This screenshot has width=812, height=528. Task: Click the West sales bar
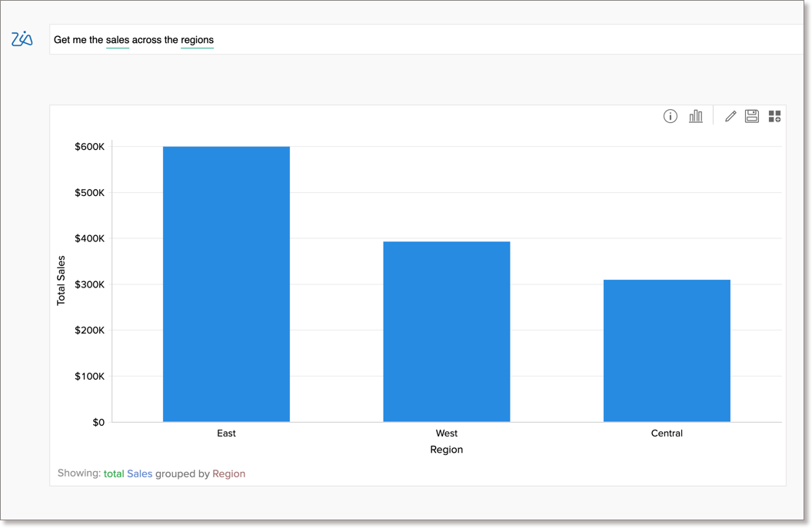coord(446,330)
